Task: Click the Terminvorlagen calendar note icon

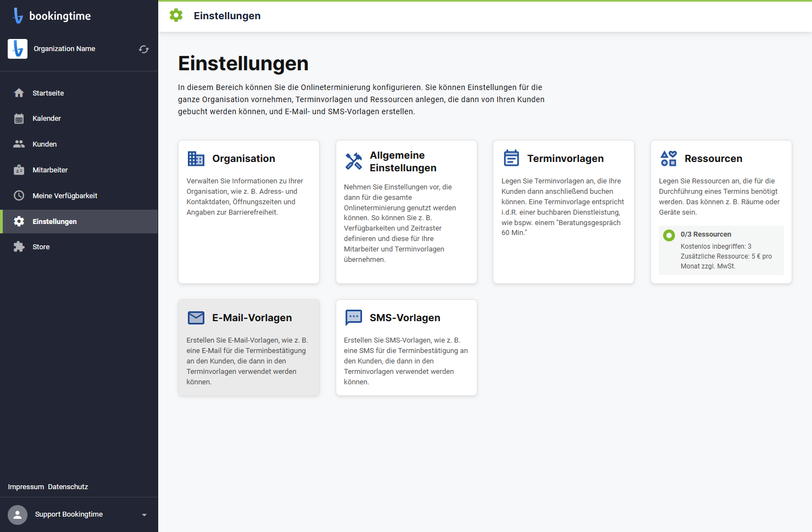Action: 511,158
